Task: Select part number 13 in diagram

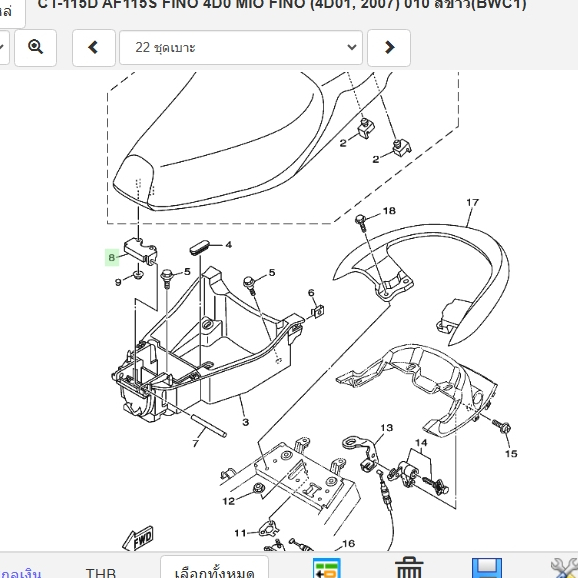Action: tap(387, 428)
